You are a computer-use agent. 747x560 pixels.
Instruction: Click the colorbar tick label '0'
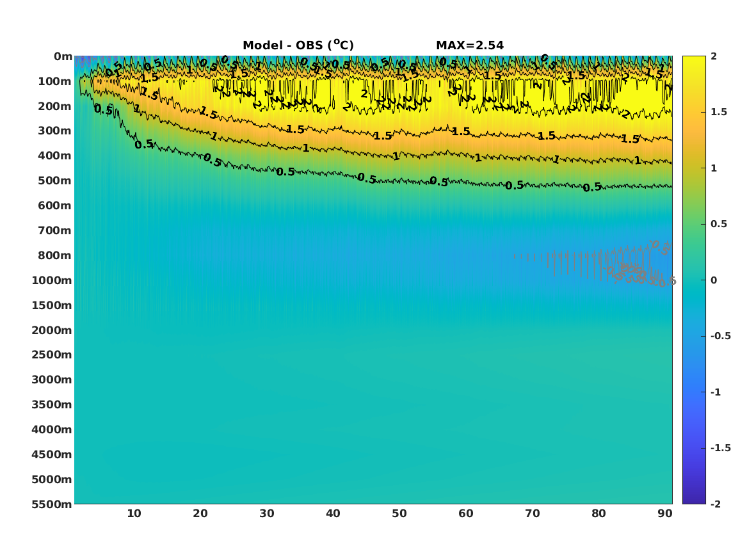(x=714, y=280)
